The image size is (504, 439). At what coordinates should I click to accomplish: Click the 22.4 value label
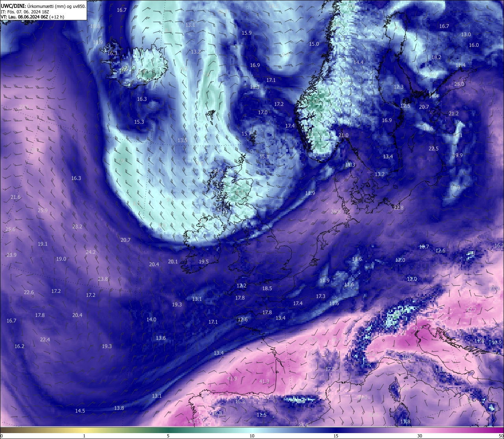pos(45,340)
